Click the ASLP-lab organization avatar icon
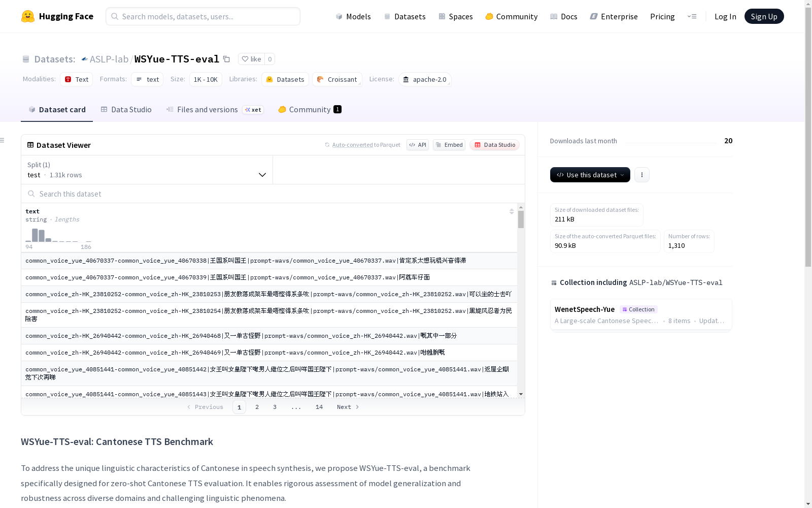Viewport: 812px width, 508px height. pyautogui.click(x=84, y=59)
